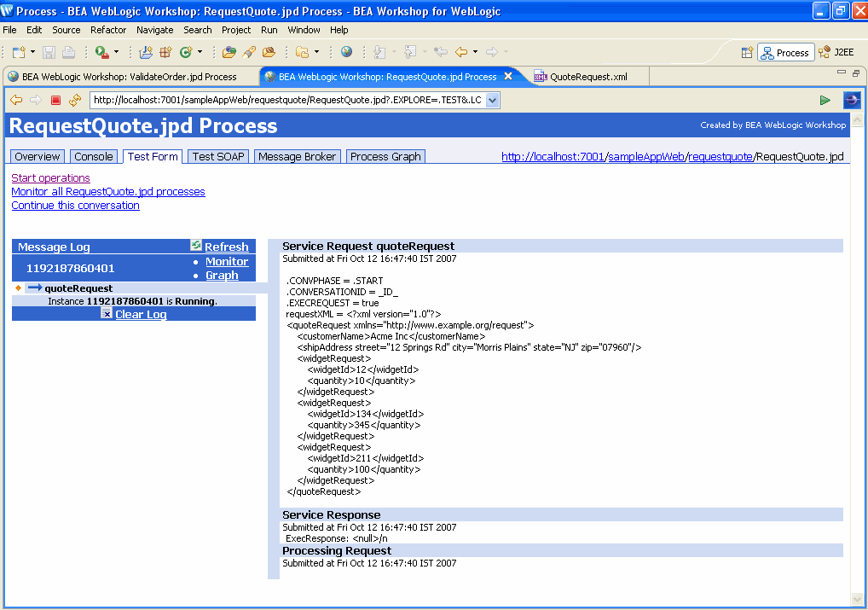
Task: Click the yellow Back arrow in main toolbar
Action: pyautogui.click(x=461, y=52)
